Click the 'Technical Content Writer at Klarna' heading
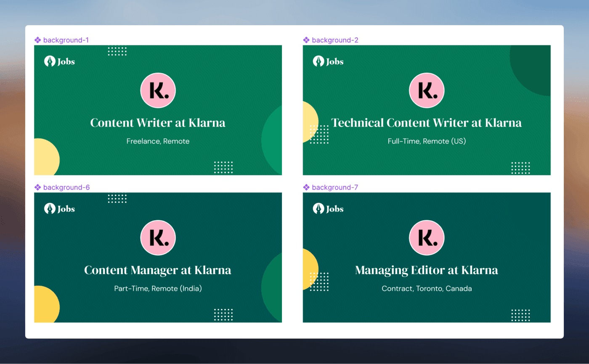 427,123
